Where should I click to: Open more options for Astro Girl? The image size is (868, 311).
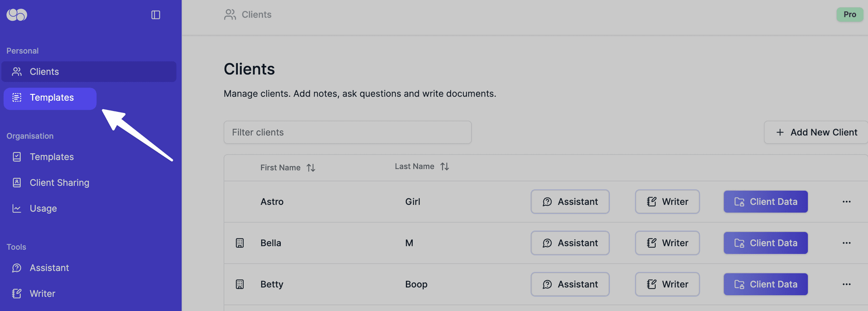pos(846,202)
